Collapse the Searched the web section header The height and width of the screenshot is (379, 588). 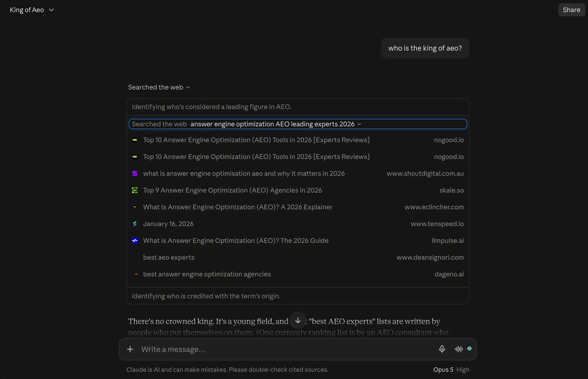click(x=159, y=87)
